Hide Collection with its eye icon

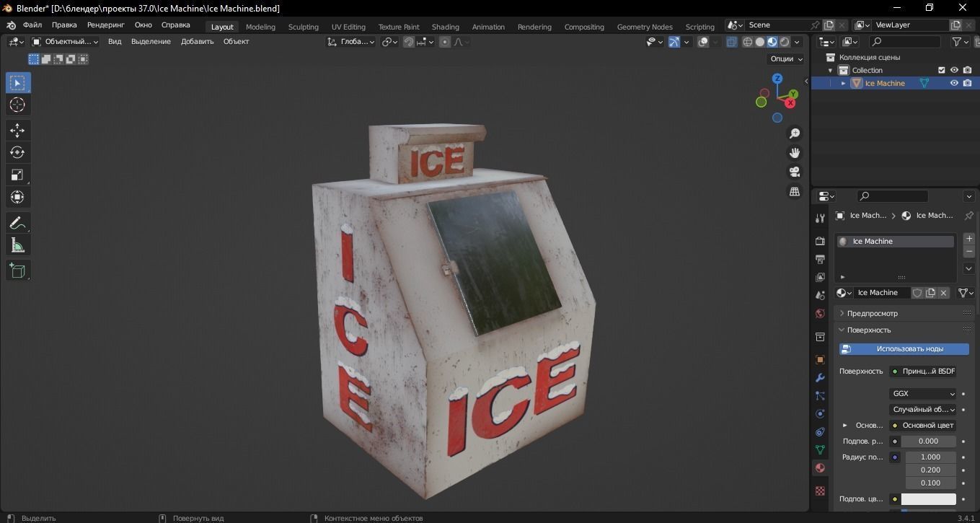[954, 70]
